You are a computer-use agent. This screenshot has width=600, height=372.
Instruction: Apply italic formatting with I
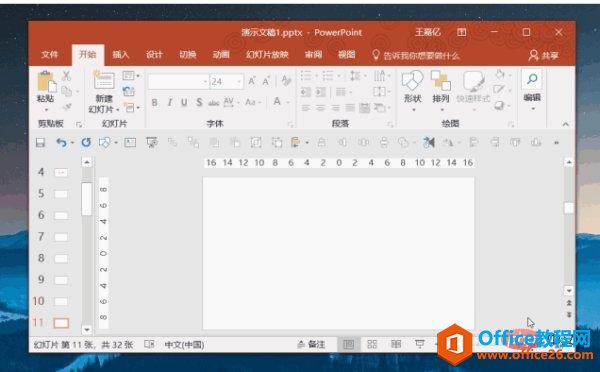click(170, 102)
